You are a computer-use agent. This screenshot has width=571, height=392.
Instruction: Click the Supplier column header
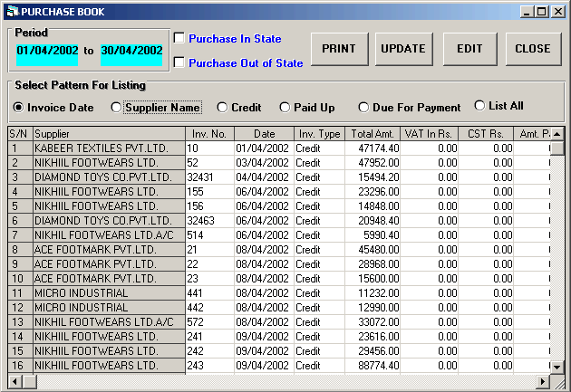coord(110,134)
